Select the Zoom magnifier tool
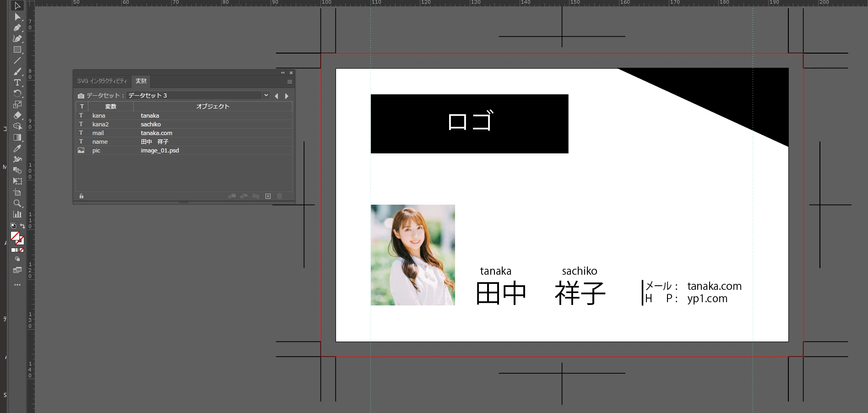This screenshot has height=413, width=868. [17, 203]
